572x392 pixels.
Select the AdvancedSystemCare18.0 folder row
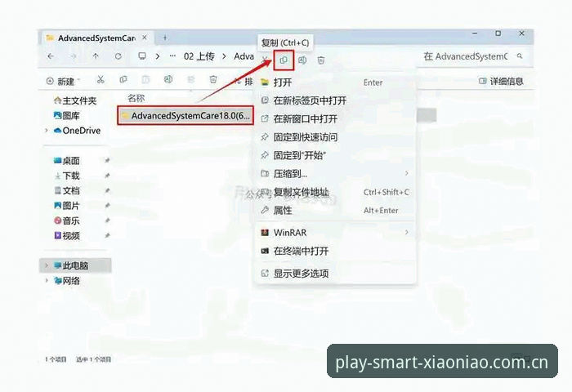click(x=185, y=116)
